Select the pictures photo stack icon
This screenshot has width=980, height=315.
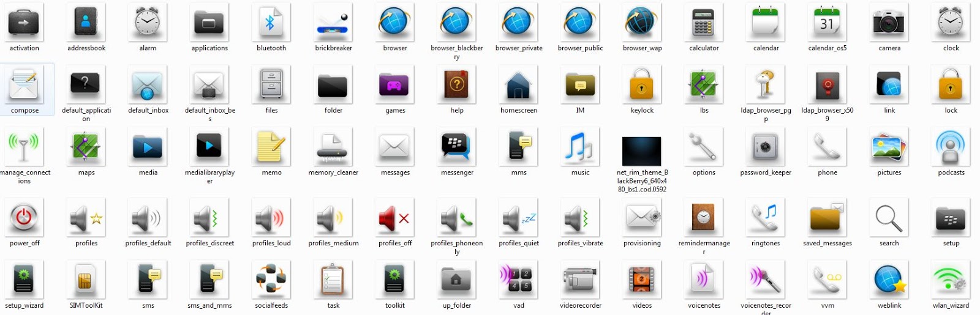click(889, 147)
